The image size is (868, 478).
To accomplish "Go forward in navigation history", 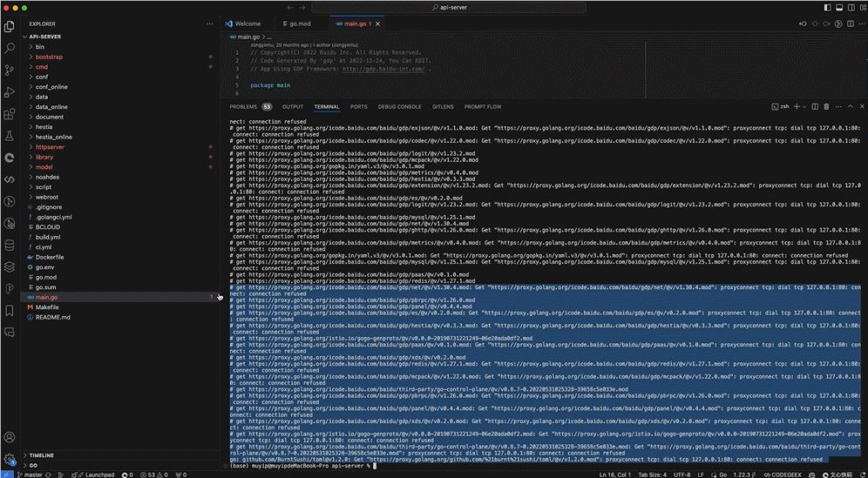I will point(302,8).
